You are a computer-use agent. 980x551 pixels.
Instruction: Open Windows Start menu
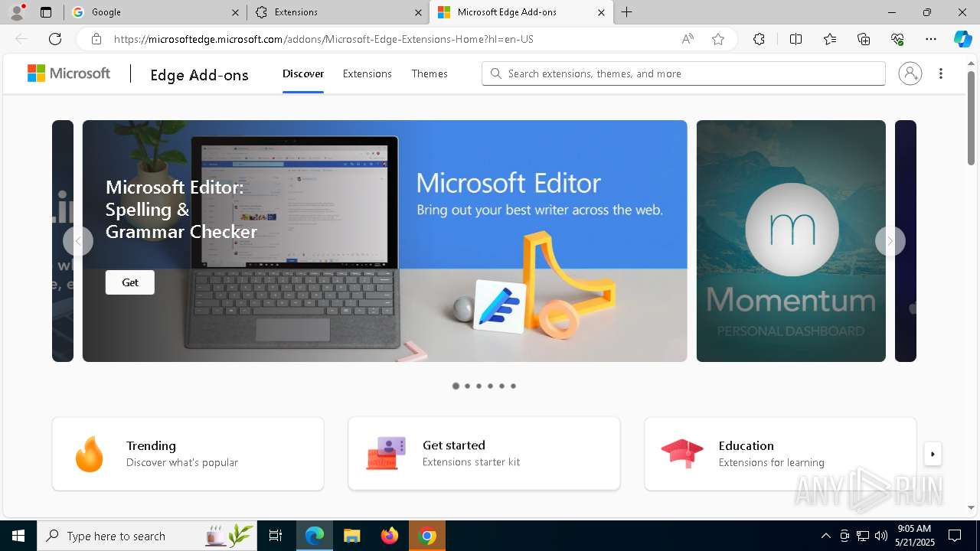pos(18,536)
